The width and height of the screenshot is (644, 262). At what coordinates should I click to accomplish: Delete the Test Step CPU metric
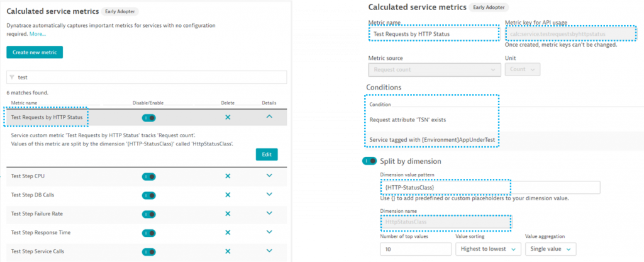pos(228,176)
